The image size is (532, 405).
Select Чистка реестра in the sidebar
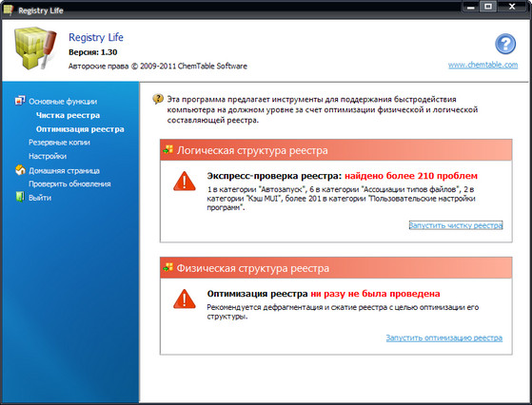(x=68, y=115)
